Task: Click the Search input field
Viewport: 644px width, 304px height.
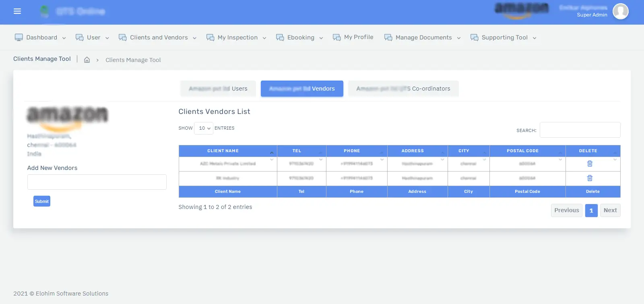Action: click(580, 130)
